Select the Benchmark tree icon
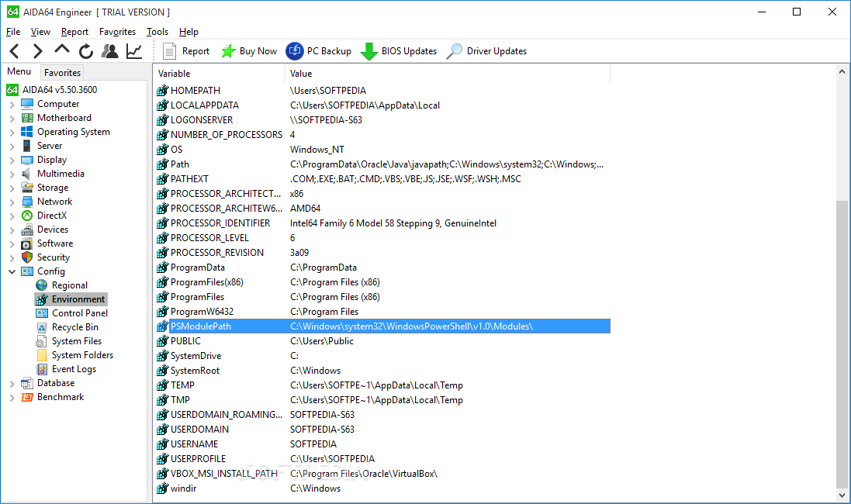This screenshot has width=851, height=504. click(x=27, y=397)
